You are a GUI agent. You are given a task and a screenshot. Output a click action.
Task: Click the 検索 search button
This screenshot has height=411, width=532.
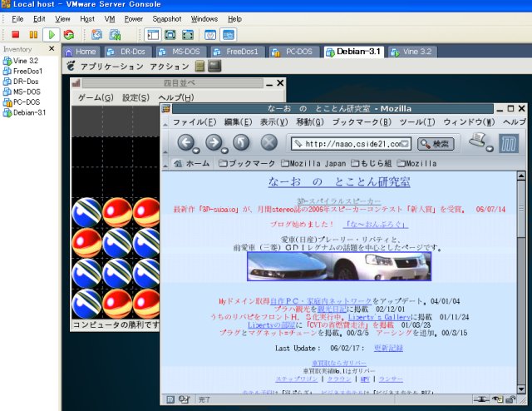(x=435, y=144)
